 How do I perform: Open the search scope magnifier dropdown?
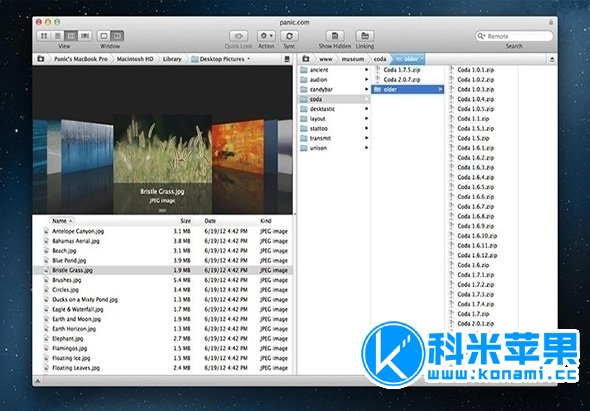coord(481,36)
